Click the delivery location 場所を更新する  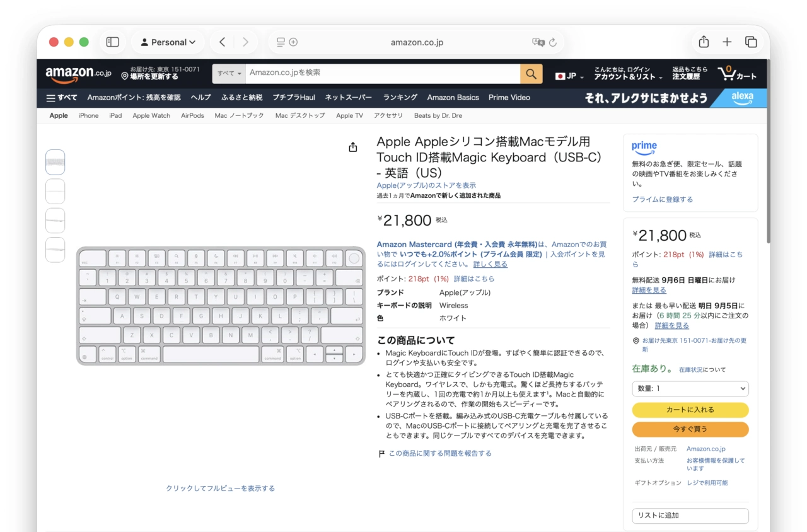coord(161,73)
